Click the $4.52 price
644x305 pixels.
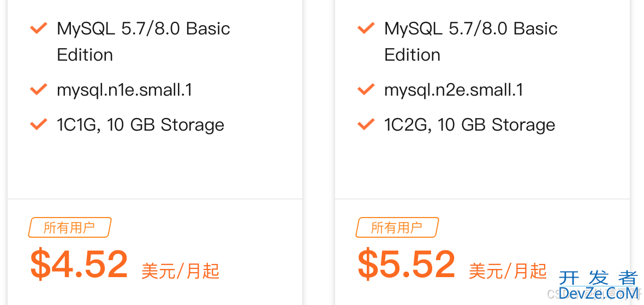coord(79,265)
